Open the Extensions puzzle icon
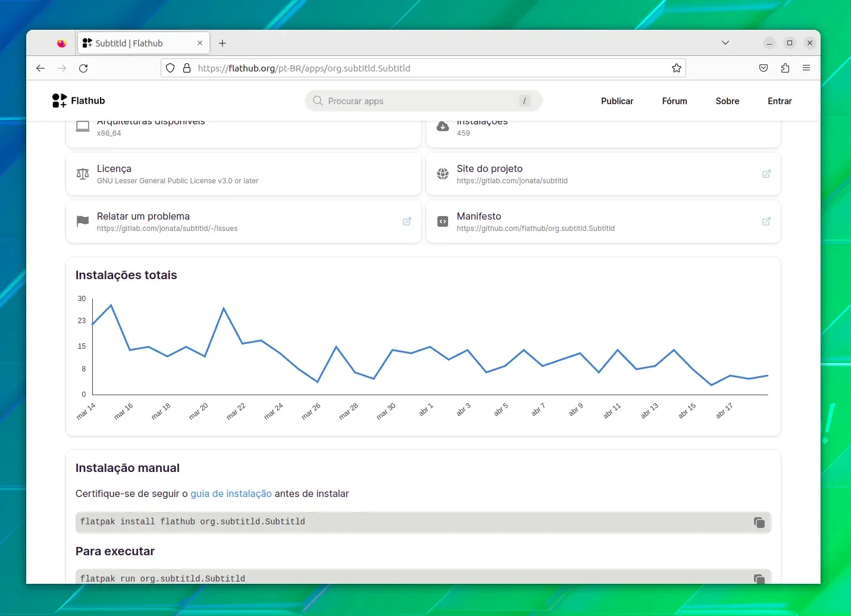Screen dimensions: 851x616 click(x=785, y=68)
